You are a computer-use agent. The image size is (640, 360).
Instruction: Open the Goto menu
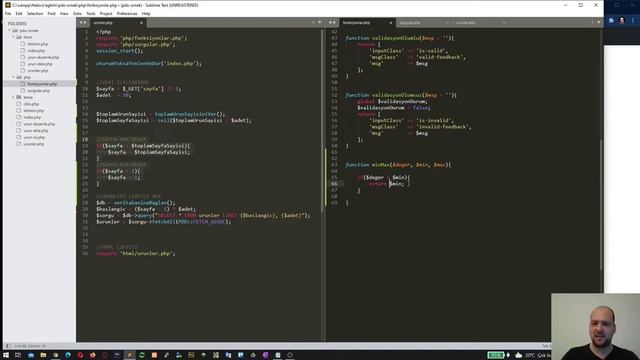77,13
